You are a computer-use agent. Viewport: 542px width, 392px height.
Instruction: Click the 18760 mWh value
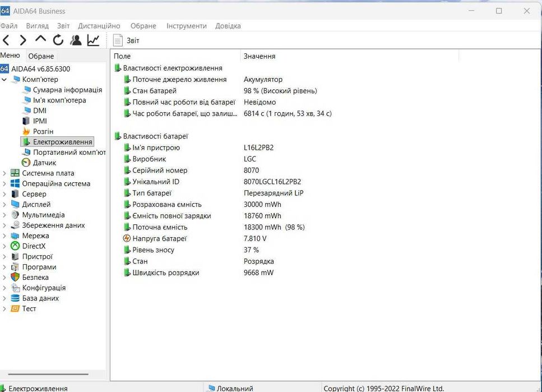(262, 216)
